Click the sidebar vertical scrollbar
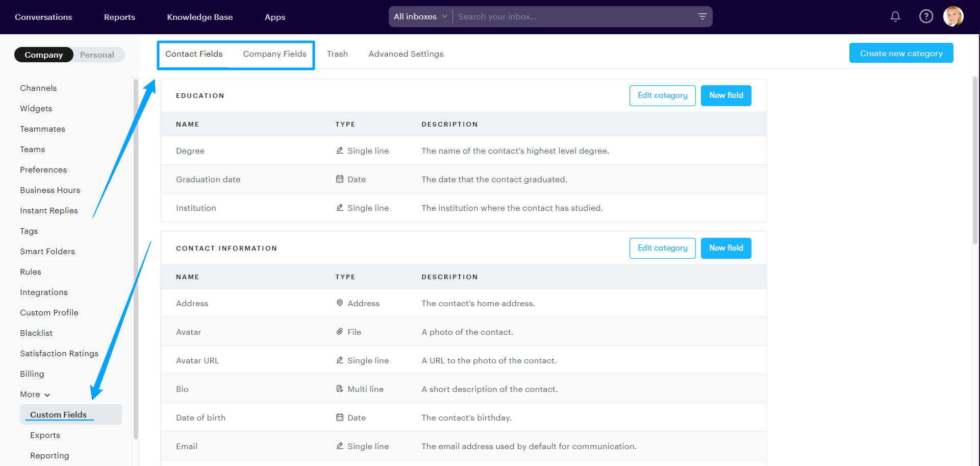 [136, 258]
